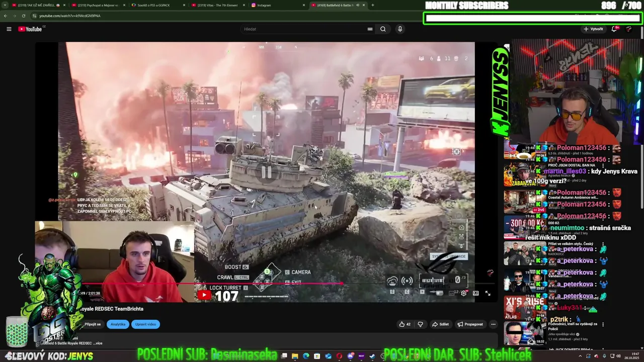The width and height of the screenshot is (644, 362).
Task: Click the YouTube search magnifier button
Action: point(383,29)
